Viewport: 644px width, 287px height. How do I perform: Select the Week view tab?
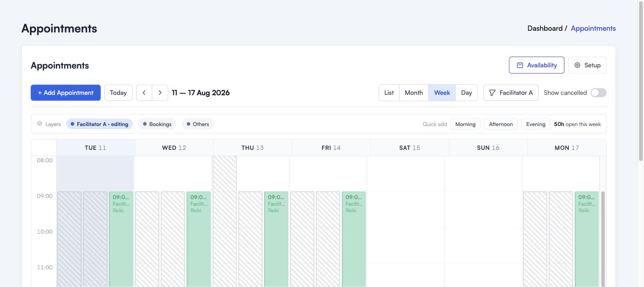click(x=442, y=93)
